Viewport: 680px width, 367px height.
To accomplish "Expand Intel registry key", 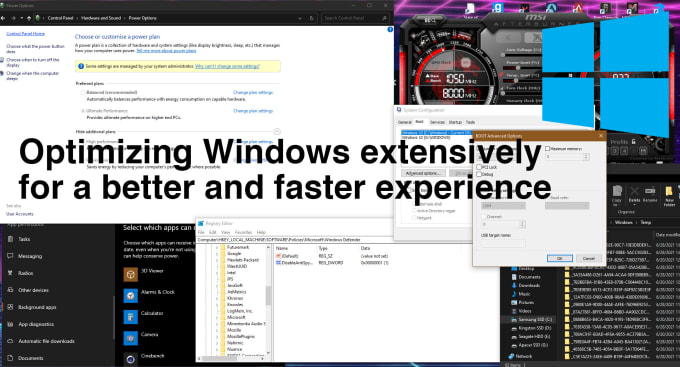I will click(x=217, y=272).
